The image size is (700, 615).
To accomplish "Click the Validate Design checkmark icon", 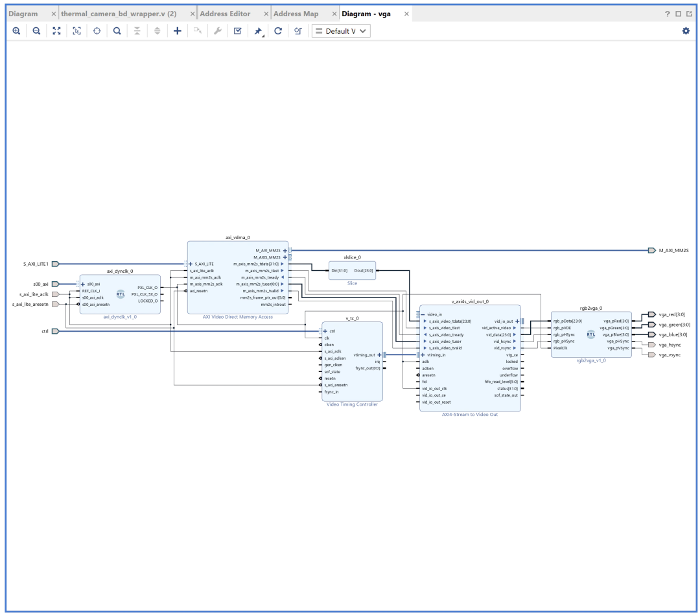I will (238, 30).
